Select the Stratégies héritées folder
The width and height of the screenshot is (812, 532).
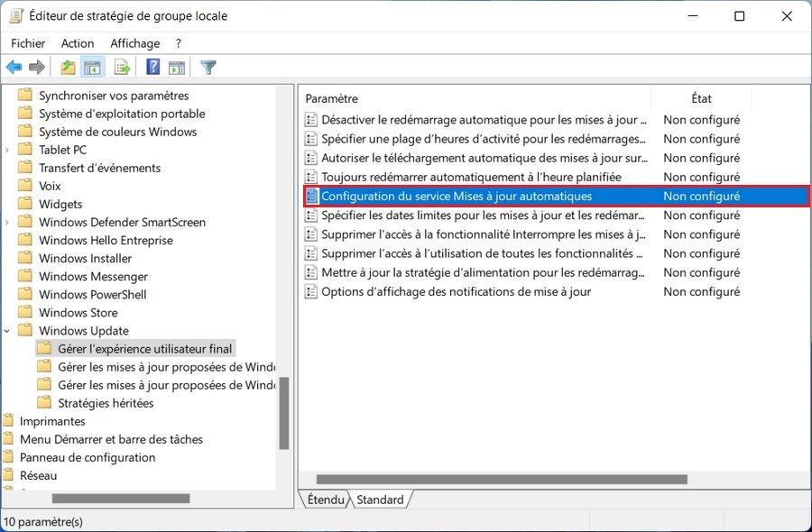[106, 403]
